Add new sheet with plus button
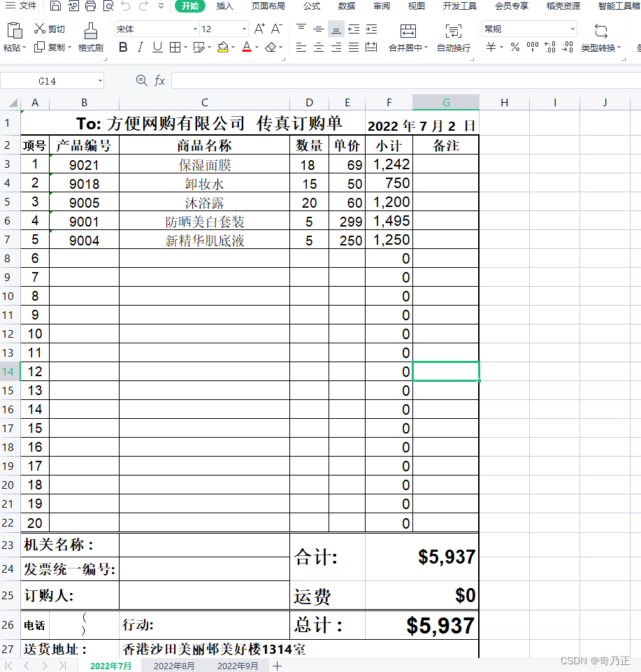Screen dimensions: 641x672 278,666
